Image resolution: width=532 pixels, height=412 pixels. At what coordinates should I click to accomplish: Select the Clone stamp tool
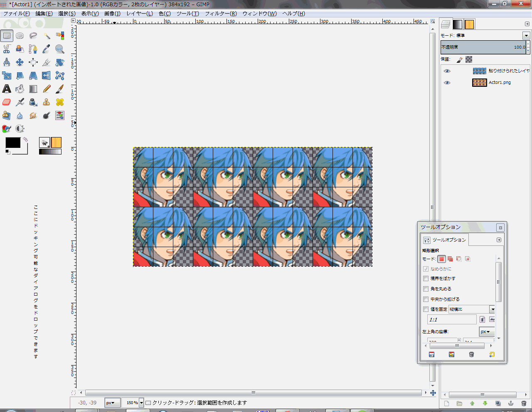47,102
